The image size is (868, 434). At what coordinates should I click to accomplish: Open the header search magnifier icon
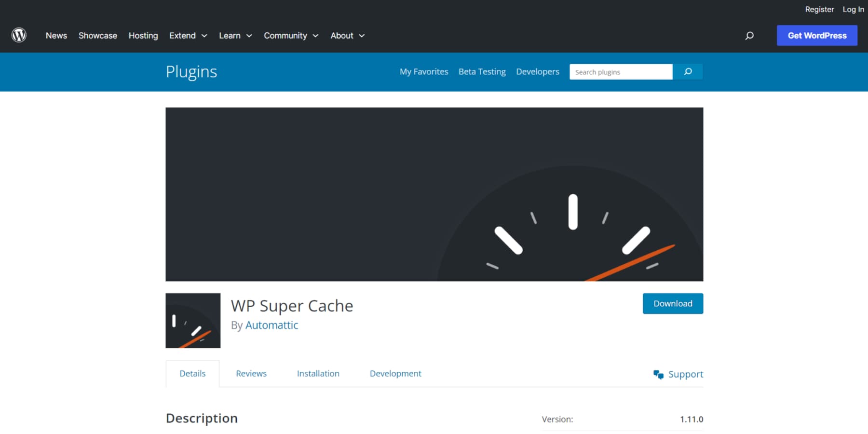tap(749, 35)
